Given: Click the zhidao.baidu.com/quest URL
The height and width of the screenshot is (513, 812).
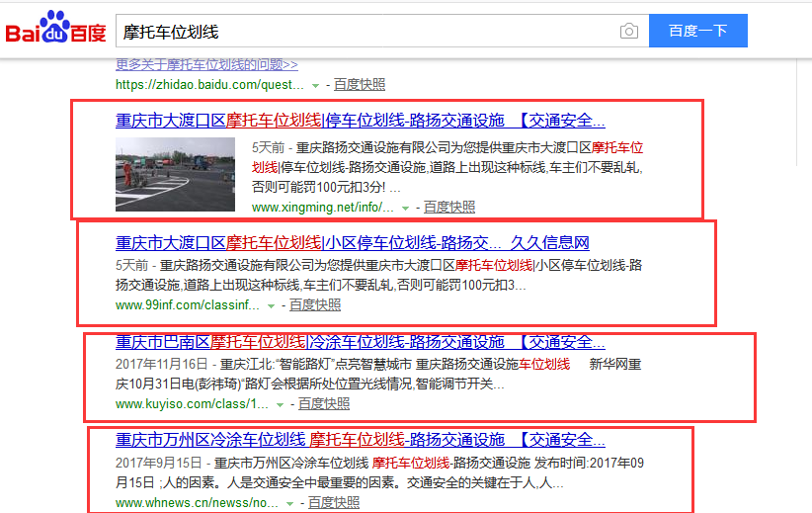Looking at the screenshot, I should pos(209,84).
